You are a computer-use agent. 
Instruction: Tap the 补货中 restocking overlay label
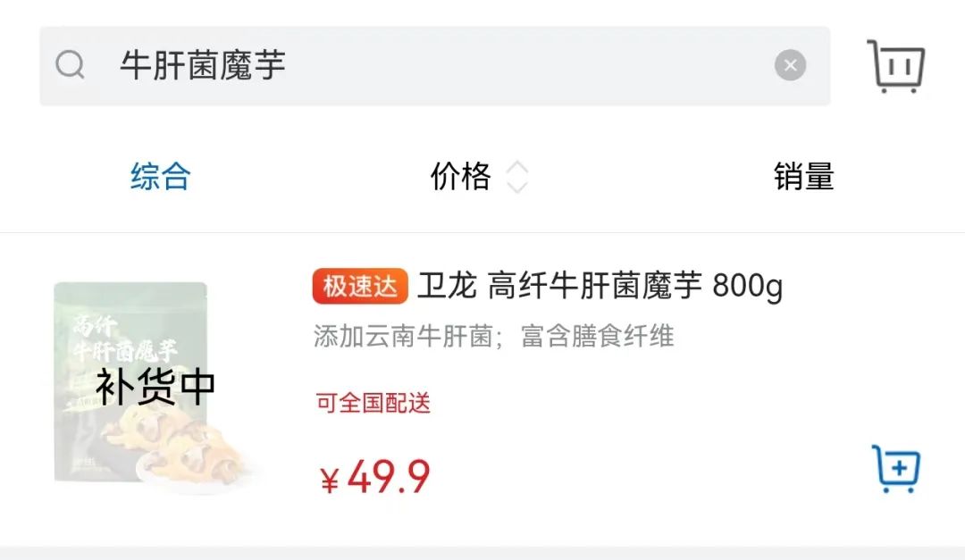pyautogui.click(x=155, y=387)
